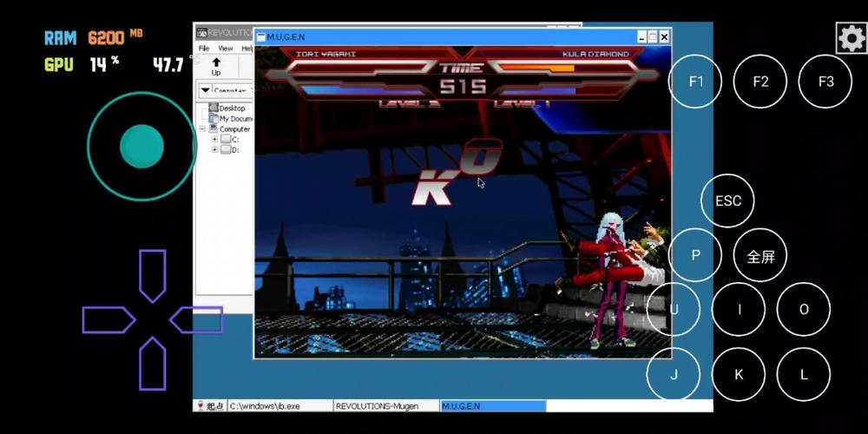
Task: Open the location dropdown arrow in file browser
Action: tap(205, 89)
